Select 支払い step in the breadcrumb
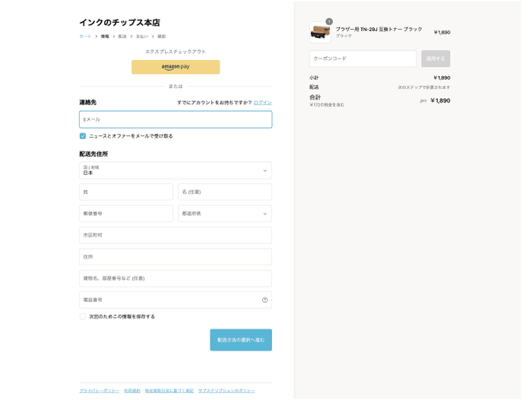This screenshot has width=532, height=400. (141, 37)
